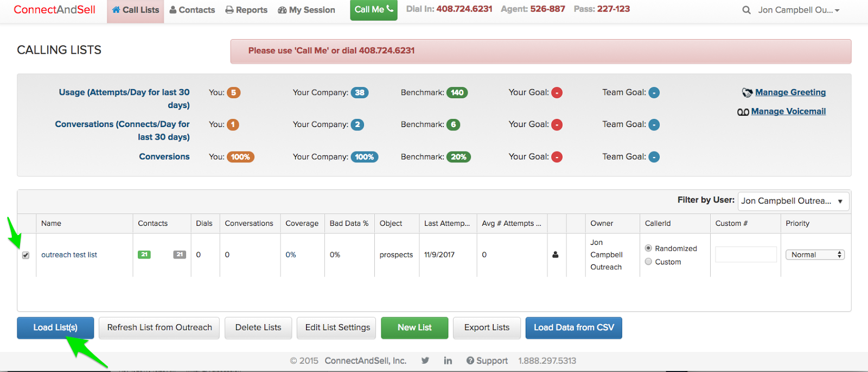Screen dimensions: 868x372
Task: Click the red Your Goal badge in Usage row
Action: pos(557,93)
